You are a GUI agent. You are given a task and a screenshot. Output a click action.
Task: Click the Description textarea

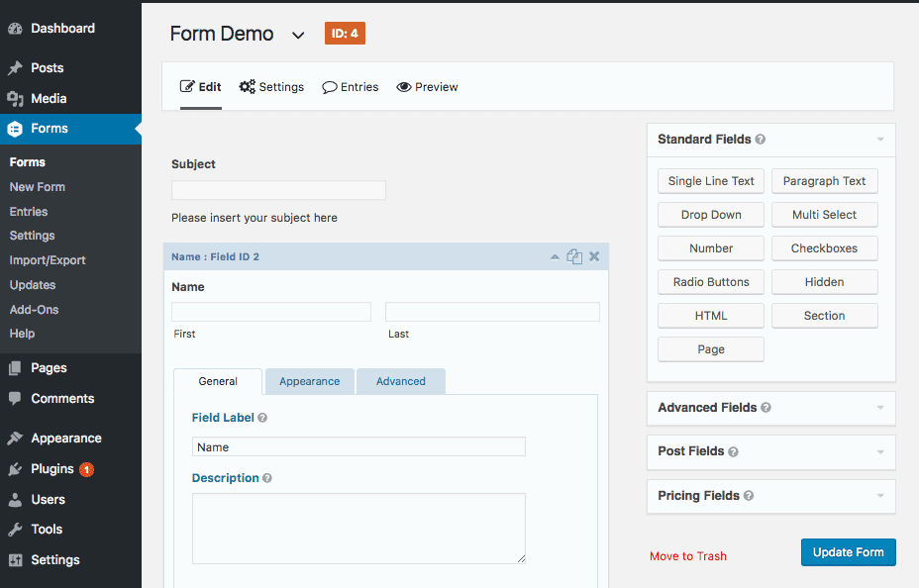(358, 529)
